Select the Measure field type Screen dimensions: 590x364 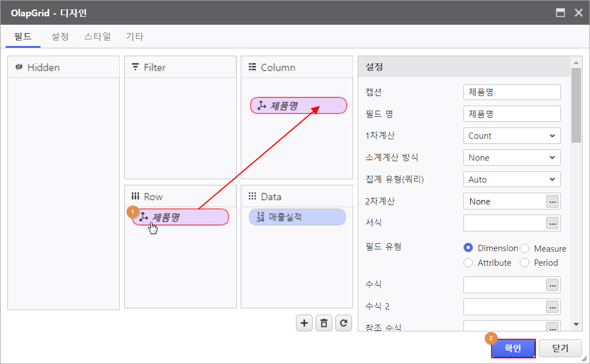525,248
